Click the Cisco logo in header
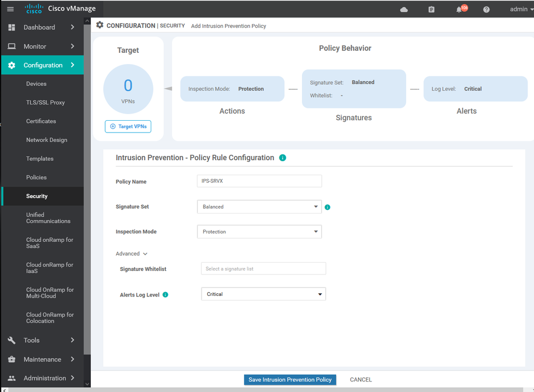Viewport: 534px width, 392px height. 34,9
